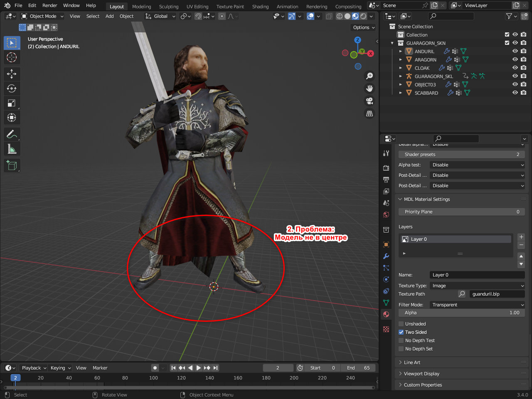The height and width of the screenshot is (399, 532).
Task: Open the Modifiers properties tab
Action: coord(386,256)
